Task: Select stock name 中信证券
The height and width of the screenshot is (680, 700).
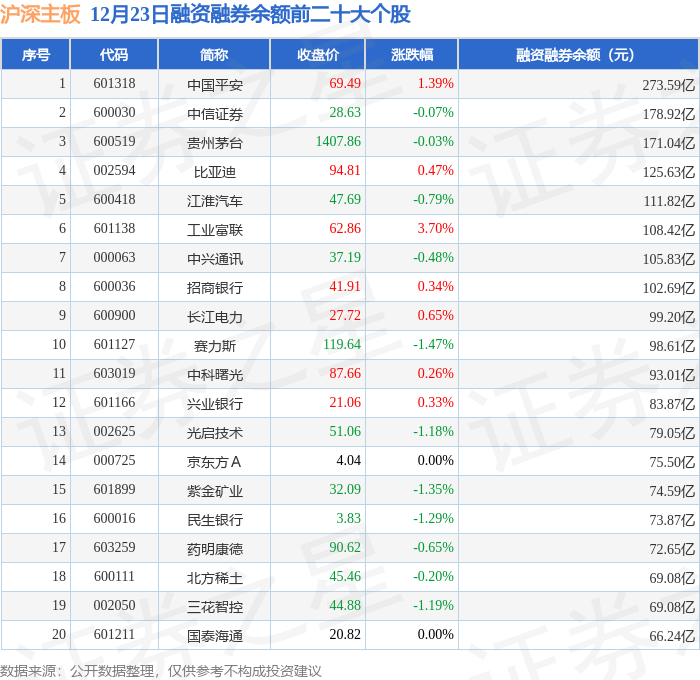Action: pyautogui.click(x=215, y=114)
